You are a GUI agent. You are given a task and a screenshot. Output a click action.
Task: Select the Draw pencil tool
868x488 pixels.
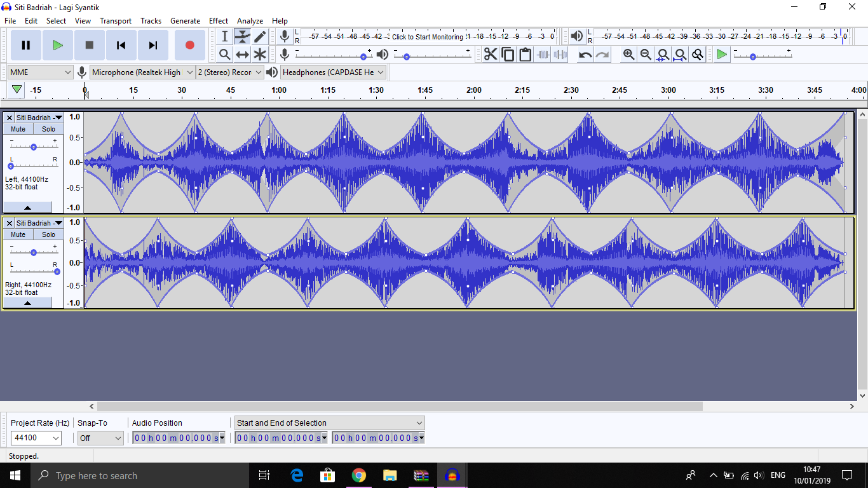coord(260,37)
